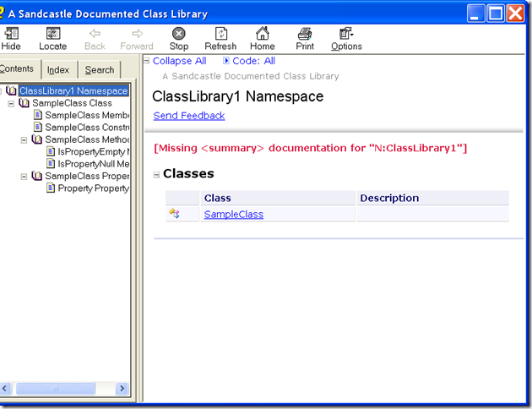This screenshot has width=532, height=409.
Task: Click Collapse All at the top
Action: (179, 61)
